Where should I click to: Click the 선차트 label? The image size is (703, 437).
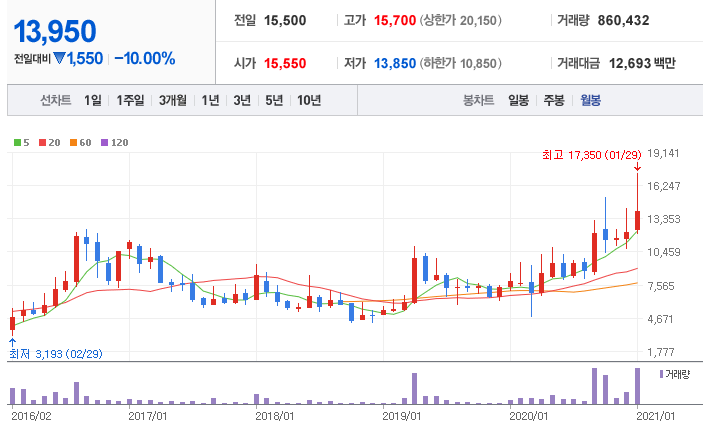tap(56, 100)
